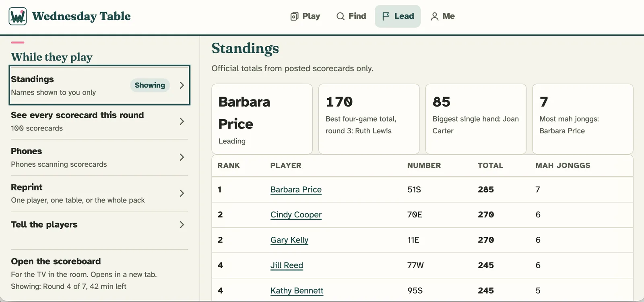Select the Lead tab
Screen dimensions: 644x302
[398, 16]
